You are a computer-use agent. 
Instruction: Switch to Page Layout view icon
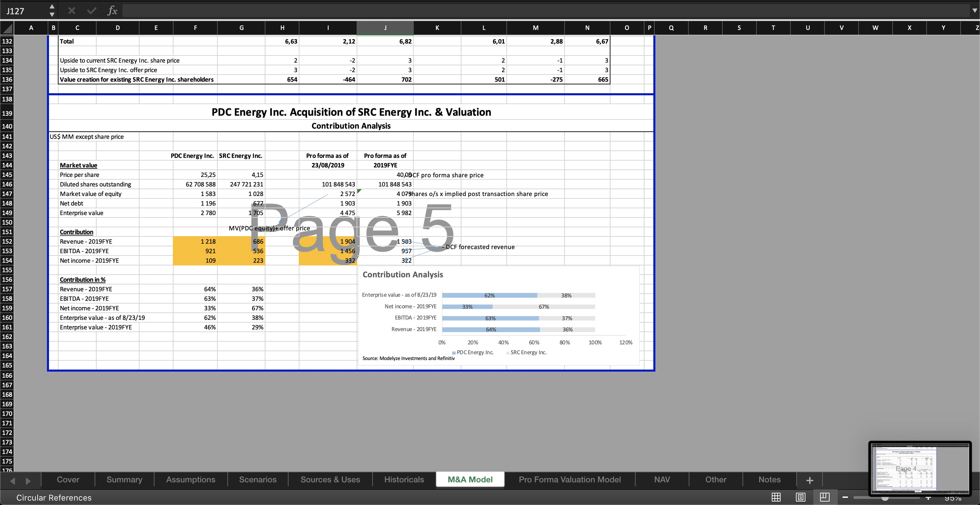pos(800,497)
